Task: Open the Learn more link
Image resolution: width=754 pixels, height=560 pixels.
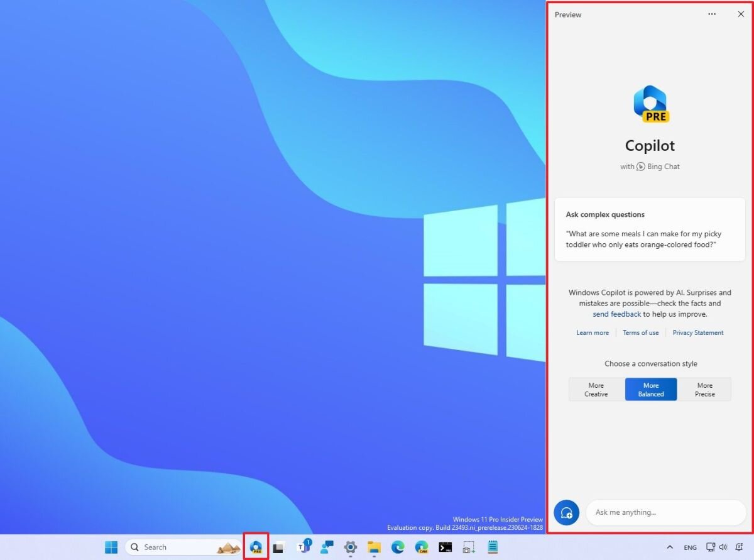Action: pos(593,332)
